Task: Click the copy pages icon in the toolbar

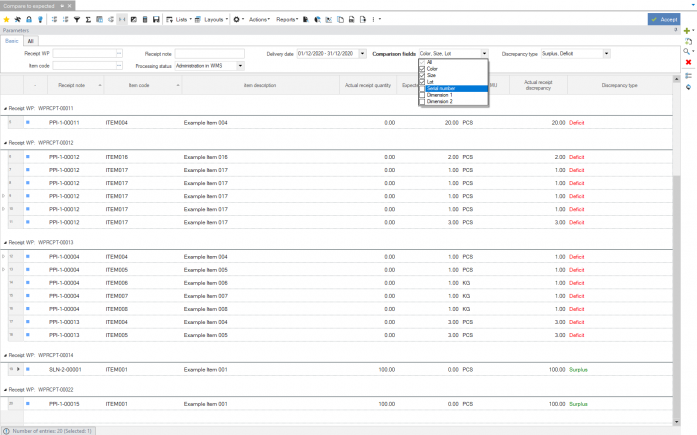Action: 340,20
